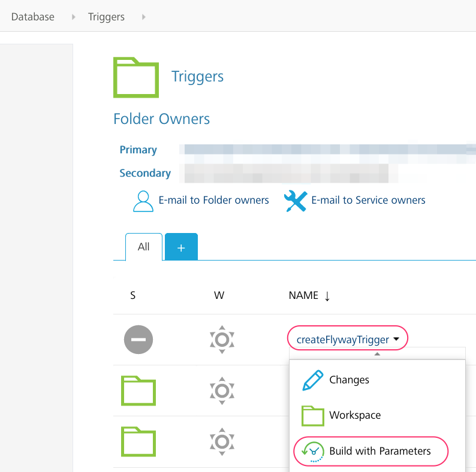Click the person icon for Folder owners e-mail
The width and height of the screenshot is (476, 472).
(143, 201)
